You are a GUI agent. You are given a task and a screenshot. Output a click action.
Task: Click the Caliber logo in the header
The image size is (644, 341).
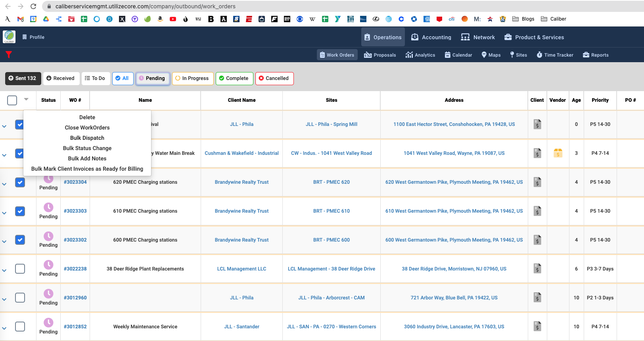click(x=9, y=37)
